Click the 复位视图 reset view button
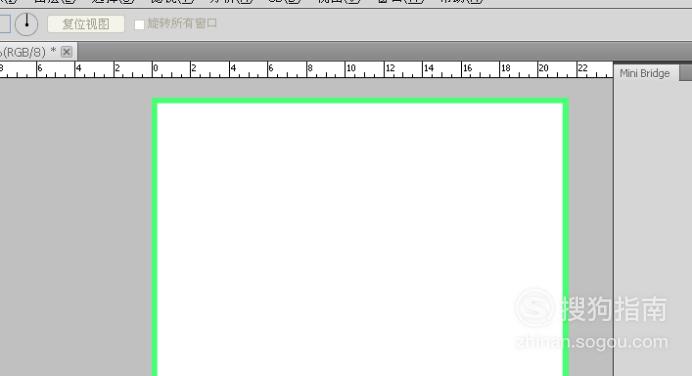The width and height of the screenshot is (692, 376). click(x=86, y=24)
